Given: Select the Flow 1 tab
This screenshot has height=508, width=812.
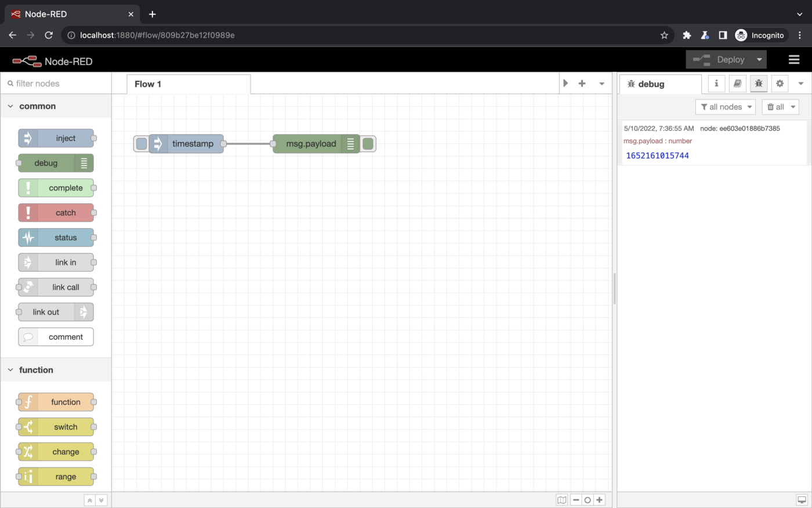Looking at the screenshot, I should (148, 84).
